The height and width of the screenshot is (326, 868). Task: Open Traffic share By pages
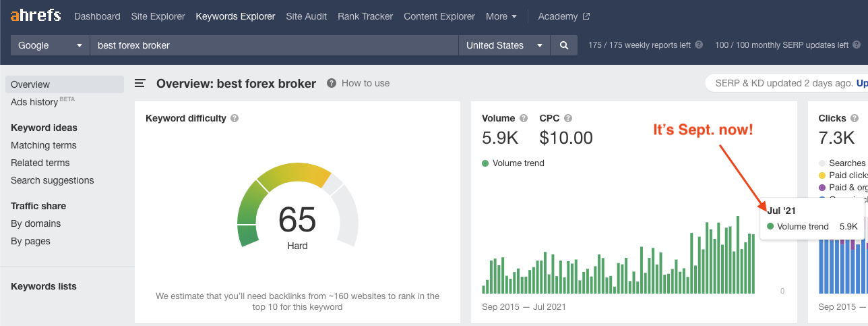pos(30,241)
